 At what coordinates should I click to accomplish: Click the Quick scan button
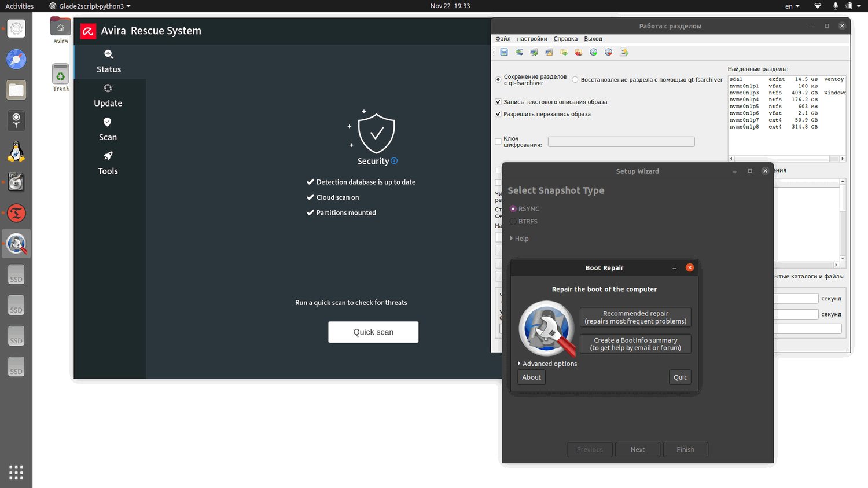coord(373,332)
